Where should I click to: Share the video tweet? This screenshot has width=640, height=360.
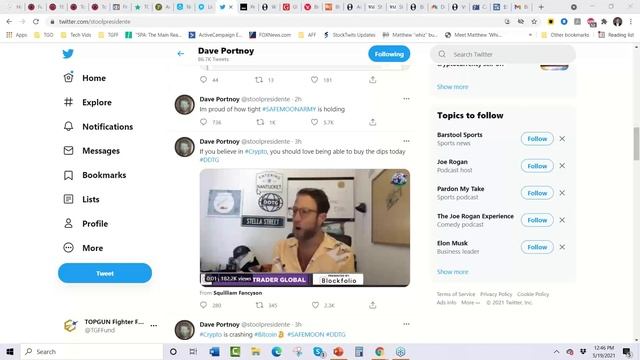[372, 305]
